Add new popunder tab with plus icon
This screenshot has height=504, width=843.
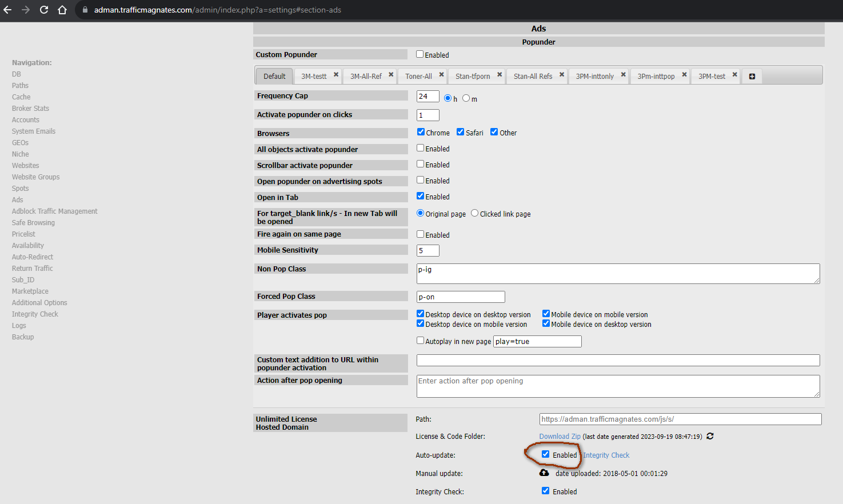752,77
